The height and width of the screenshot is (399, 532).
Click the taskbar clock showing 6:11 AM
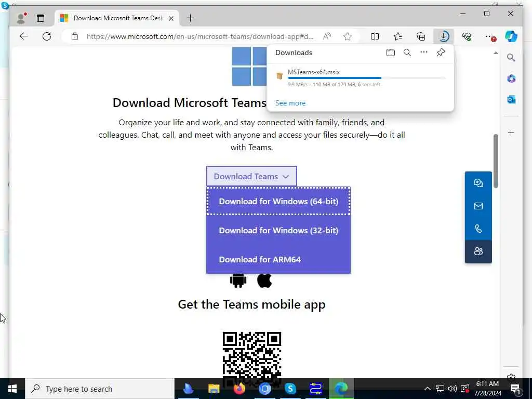(x=487, y=389)
